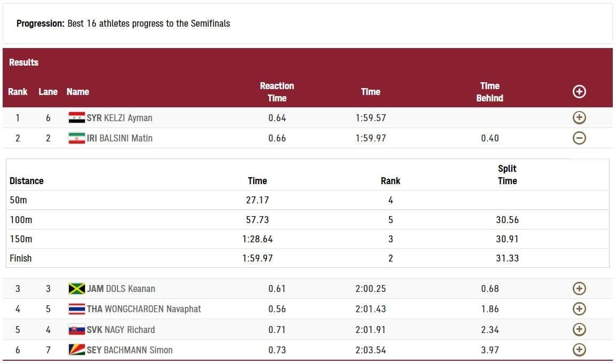Image resolution: width=616 pixels, height=364 pixels.
Task: Expand NAGY Richard split details
Action: pyautogui.click(x=579, y=329)
